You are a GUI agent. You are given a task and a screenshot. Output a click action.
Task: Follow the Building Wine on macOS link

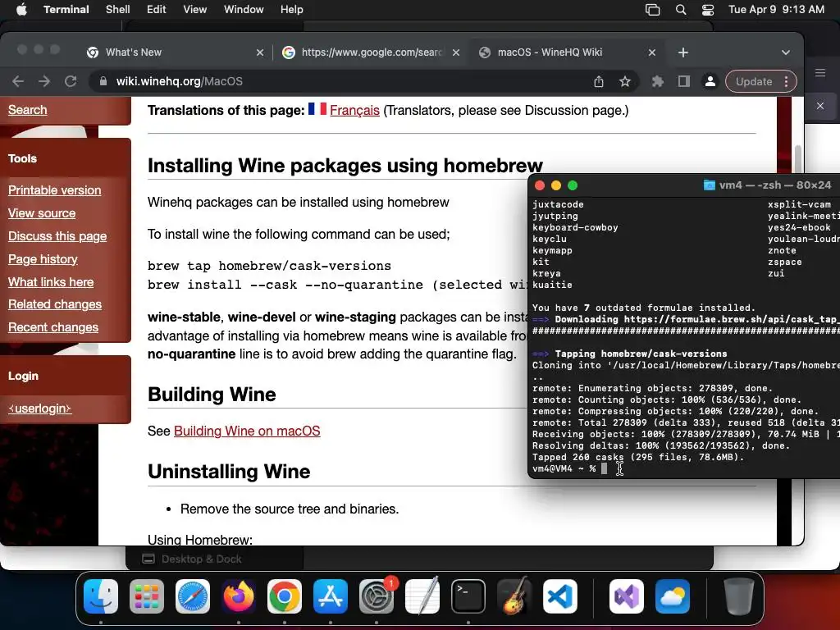click(247, 431)
